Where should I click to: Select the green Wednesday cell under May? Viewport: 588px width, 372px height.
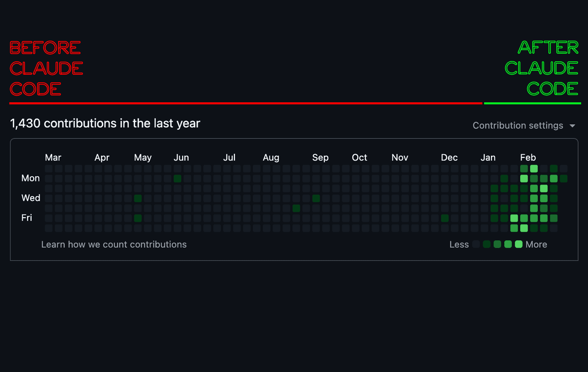138,198
